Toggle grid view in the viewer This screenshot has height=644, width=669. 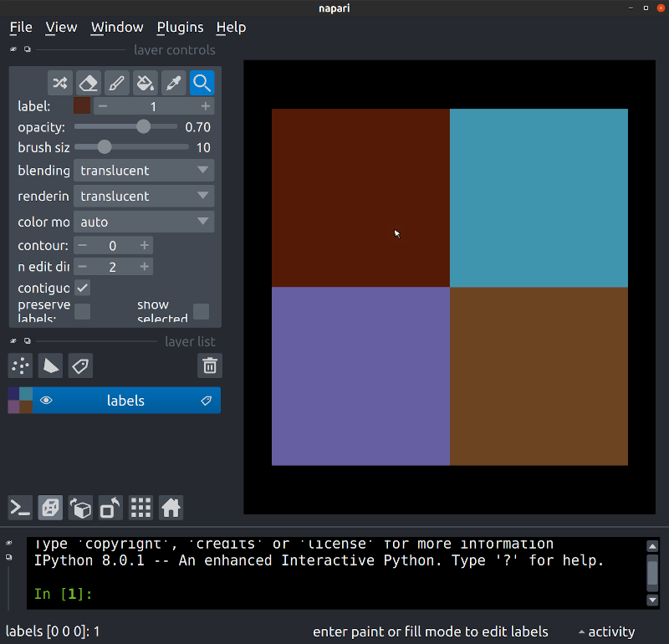point(140,508)
